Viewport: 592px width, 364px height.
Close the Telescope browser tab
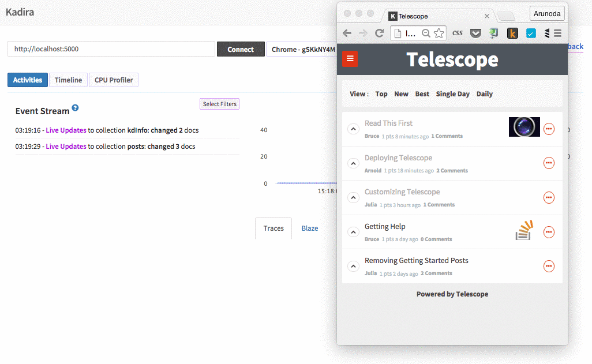486,16
